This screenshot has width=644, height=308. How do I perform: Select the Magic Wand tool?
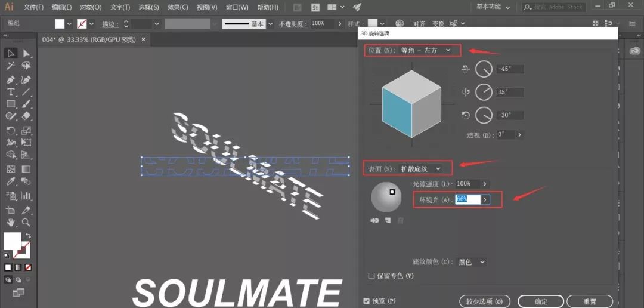[11, 66]
